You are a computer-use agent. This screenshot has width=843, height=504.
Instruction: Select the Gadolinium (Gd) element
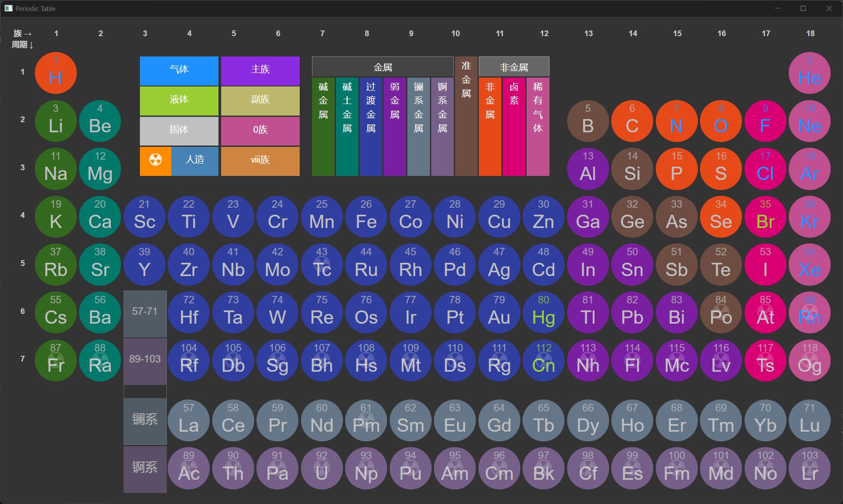[x=499, y=421]
